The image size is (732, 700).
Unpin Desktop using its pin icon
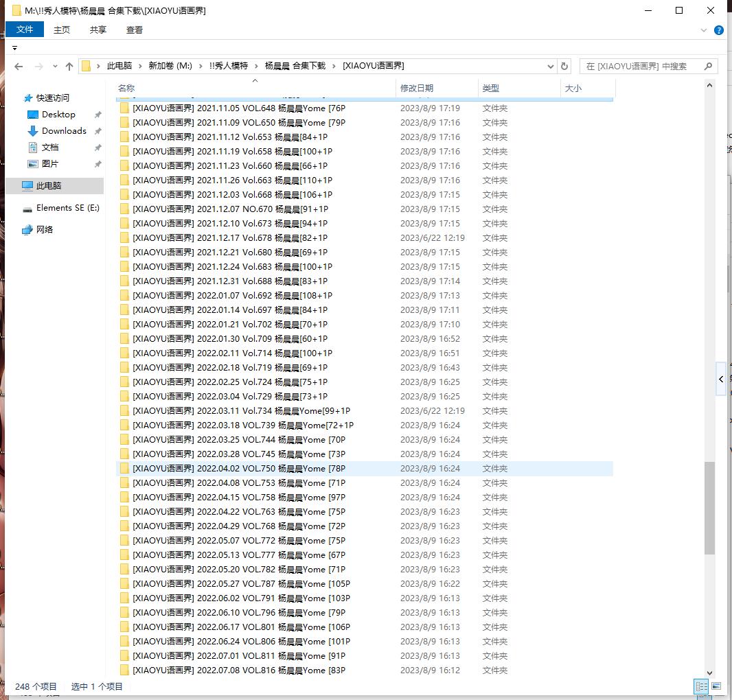tap(98, 115)
